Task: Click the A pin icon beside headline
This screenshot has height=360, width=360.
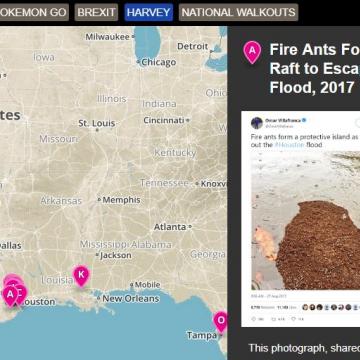Action: (x=252, y=52)
